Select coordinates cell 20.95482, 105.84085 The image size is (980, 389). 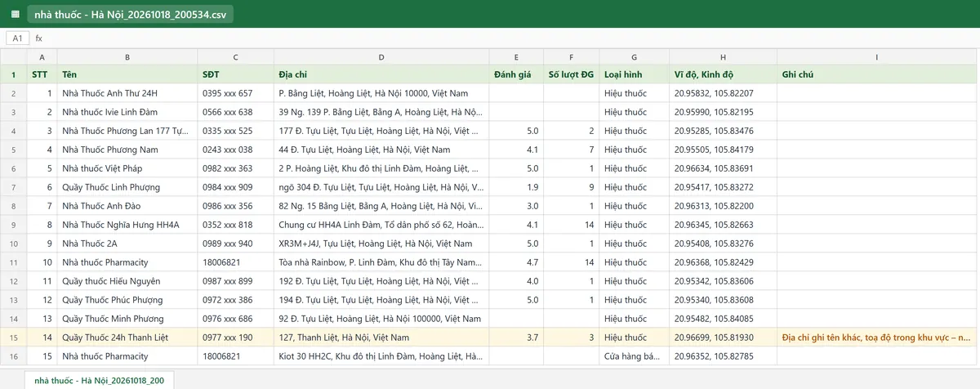723,319
